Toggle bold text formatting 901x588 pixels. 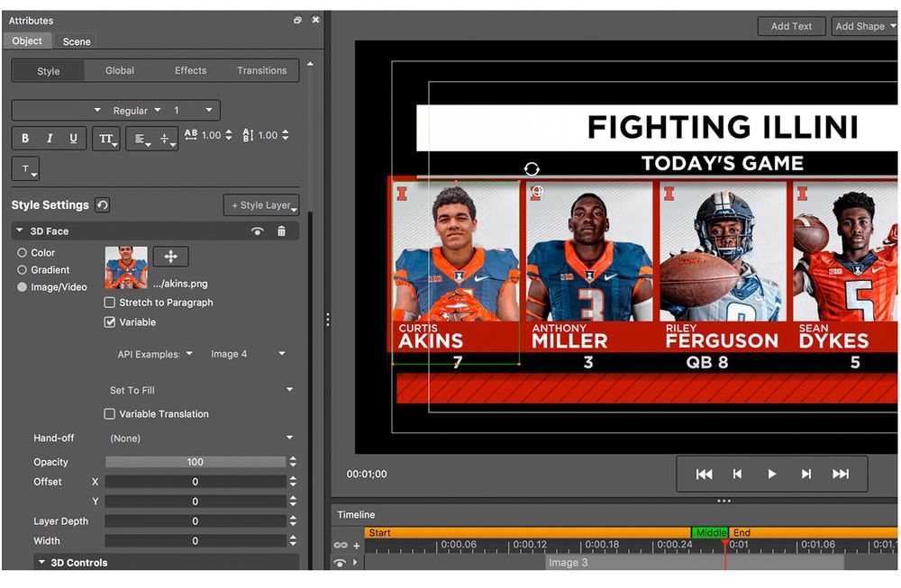(25, 138)
